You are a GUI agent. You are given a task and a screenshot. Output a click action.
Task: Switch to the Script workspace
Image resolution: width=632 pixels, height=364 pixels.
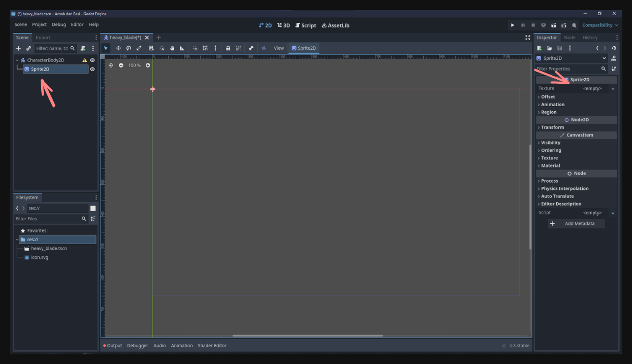pyautogui.click(x=306, y=25)
